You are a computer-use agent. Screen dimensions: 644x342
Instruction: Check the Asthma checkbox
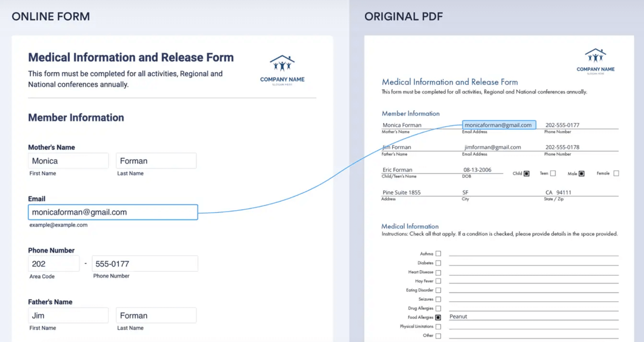pyautogui.click(x=438, y=254)
